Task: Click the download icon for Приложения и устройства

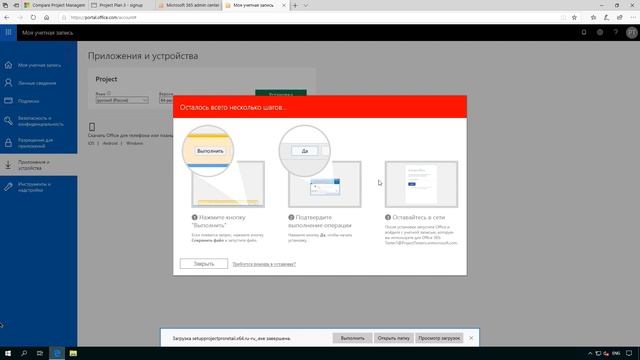Action: [8, 165]
